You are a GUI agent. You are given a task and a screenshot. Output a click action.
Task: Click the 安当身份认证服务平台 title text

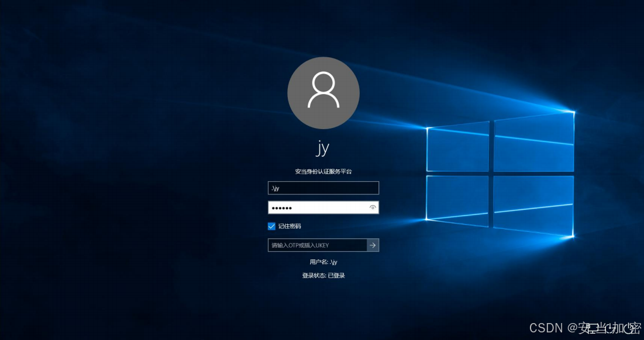click(x=323, y=171)
